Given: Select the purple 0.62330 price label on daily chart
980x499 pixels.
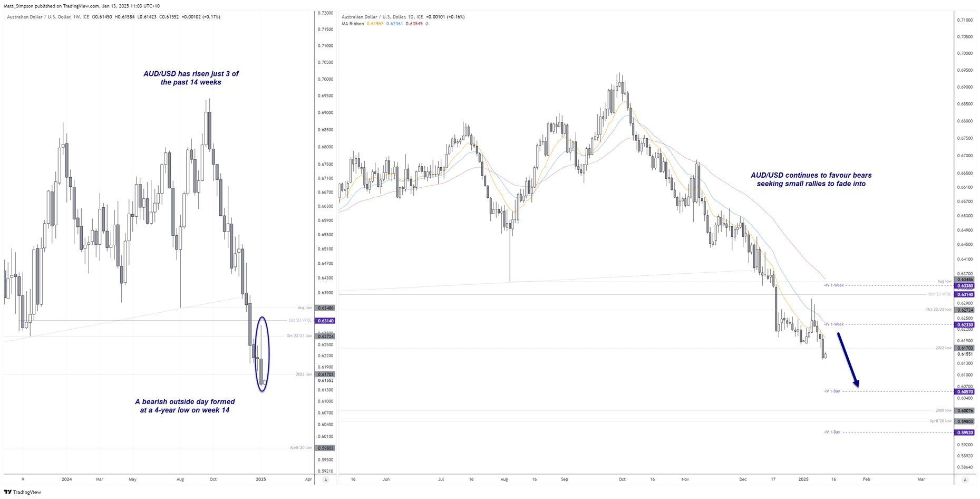Looking at the screenshot, I should tap(965, 325).
